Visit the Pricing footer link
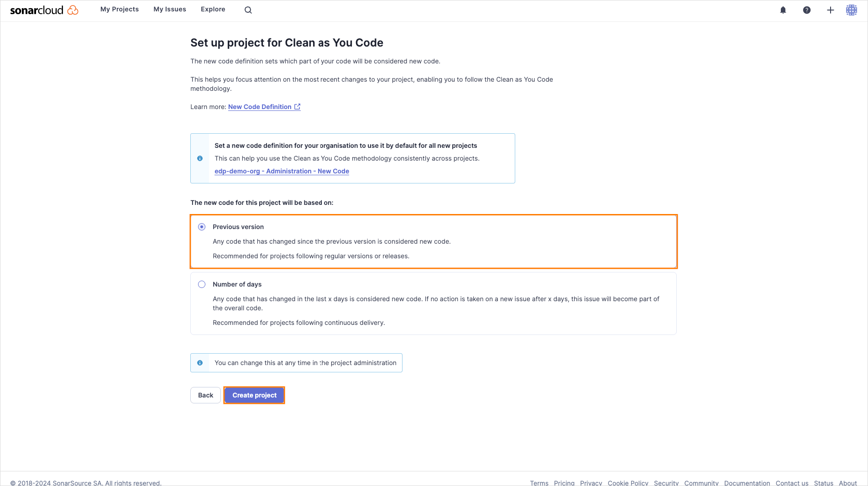The image size is (868, 486). point(564,483)
